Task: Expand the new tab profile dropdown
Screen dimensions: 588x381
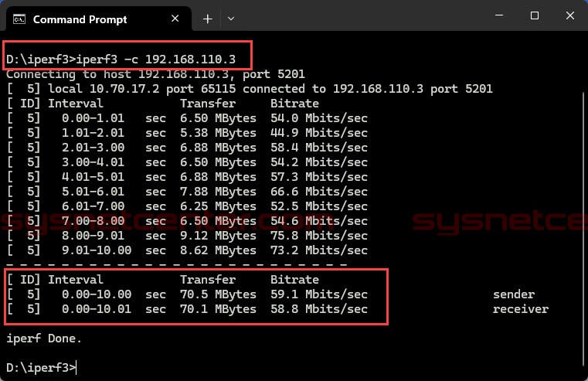Action: [231, 19]
